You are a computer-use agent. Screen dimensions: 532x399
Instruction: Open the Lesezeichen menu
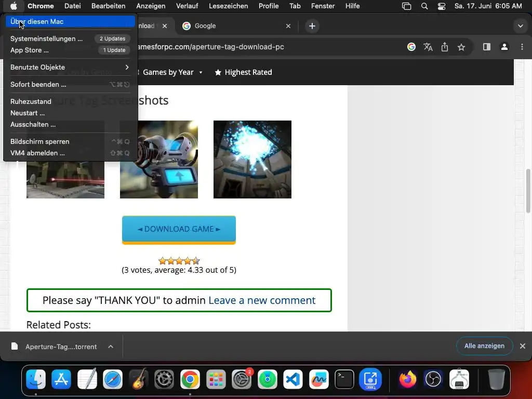(x=229, y=6)
